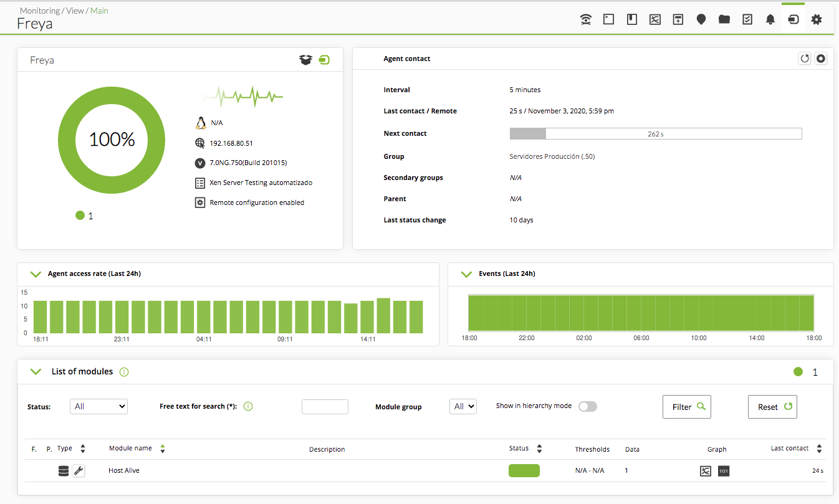Click the Events last 24h green timeline graph
Screen dimensions: 839x504
[641, 313]
